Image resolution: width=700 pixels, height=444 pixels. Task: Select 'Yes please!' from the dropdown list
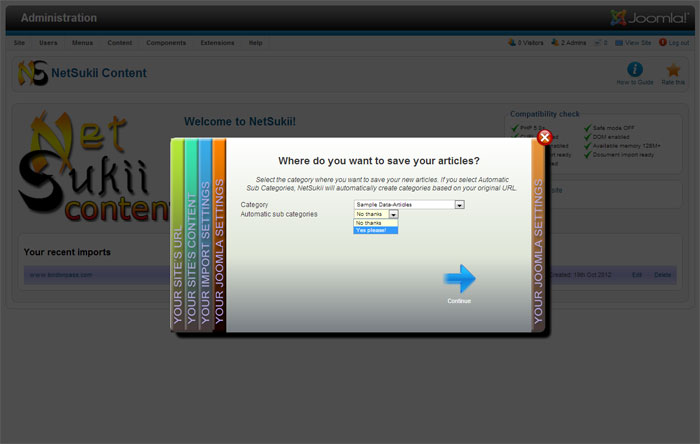click(375, 230)
